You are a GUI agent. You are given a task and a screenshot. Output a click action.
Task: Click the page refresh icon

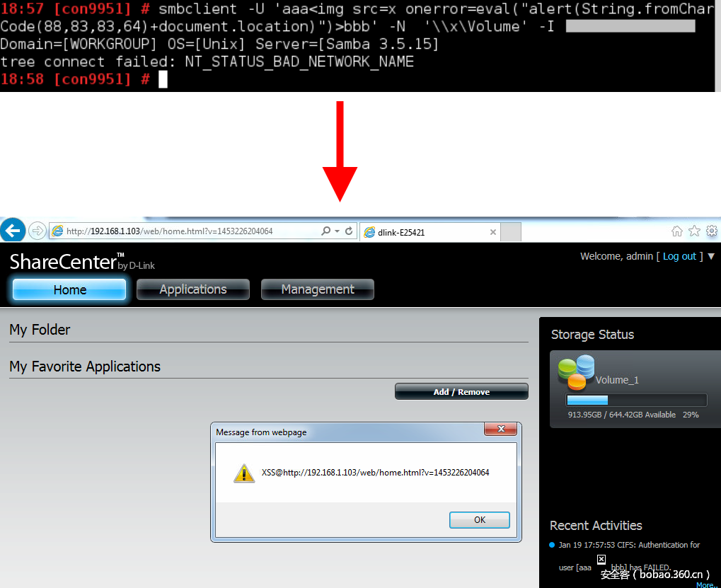[x=349, y=231]
